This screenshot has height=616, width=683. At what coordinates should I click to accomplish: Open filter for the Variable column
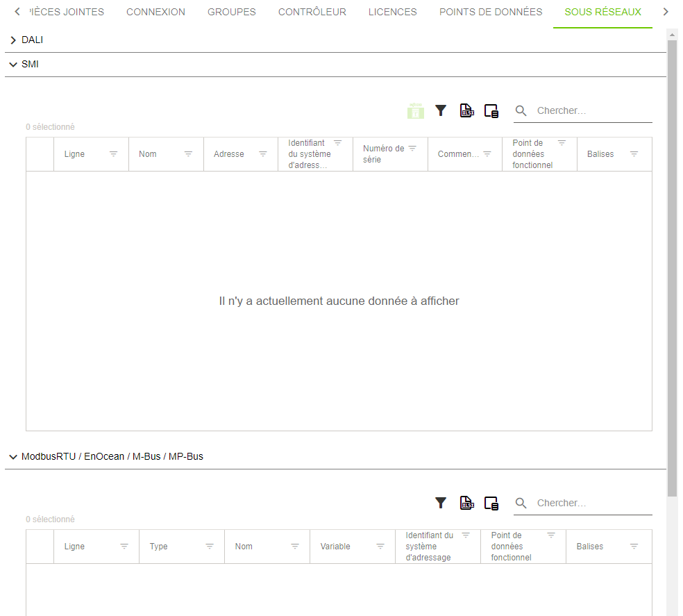(x=380, y=547)
